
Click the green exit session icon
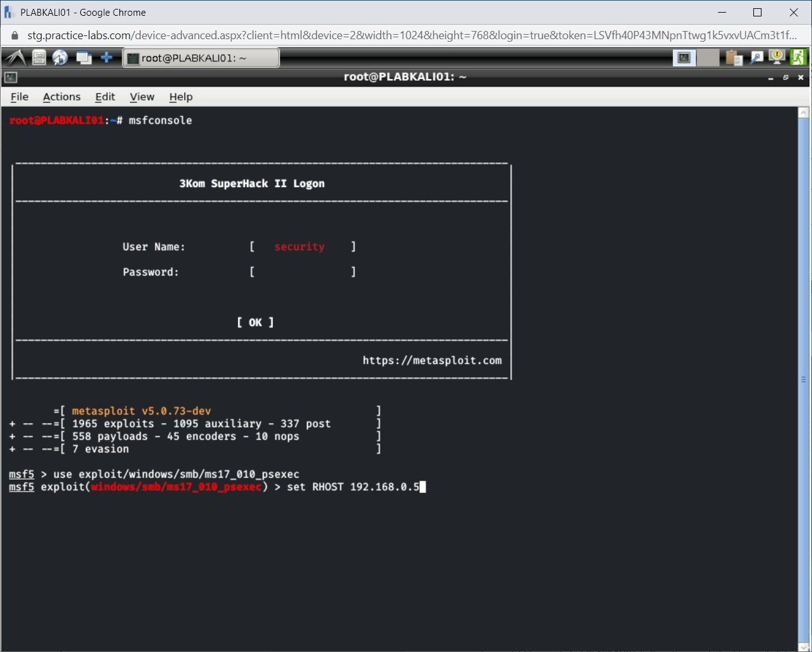(x=799, y=57)
